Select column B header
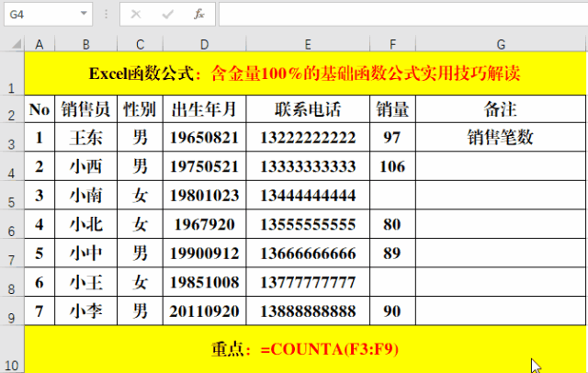Viewport: 588px width, 373px height. point(85,45)
